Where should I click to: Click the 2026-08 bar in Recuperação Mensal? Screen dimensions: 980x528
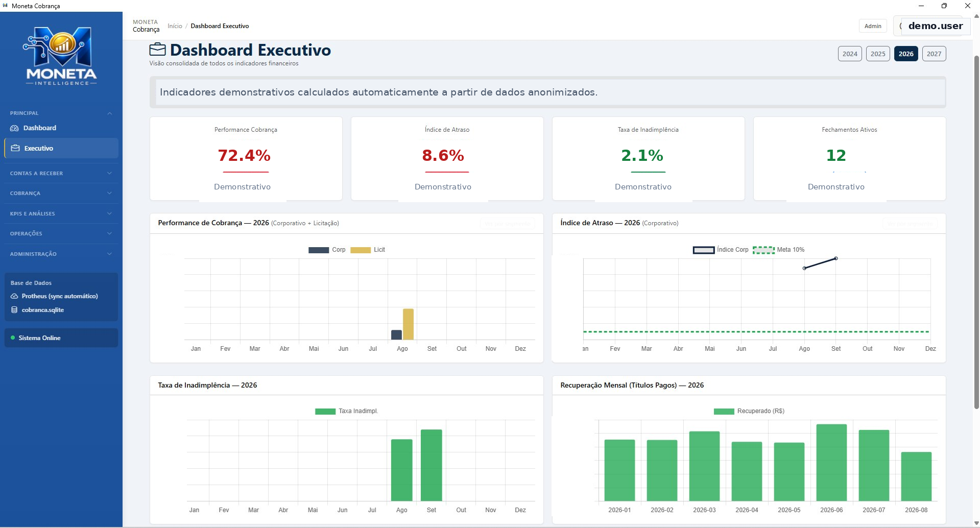(x=916, y=476)
